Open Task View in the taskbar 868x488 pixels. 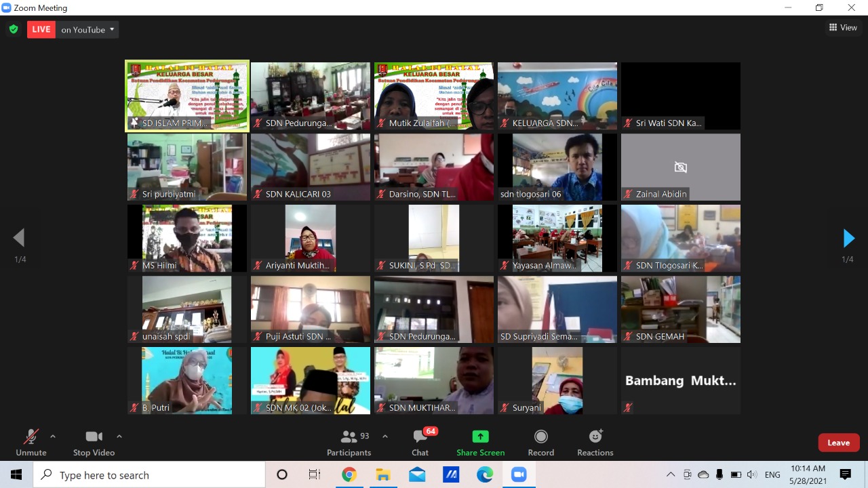[x=315, y=474]
